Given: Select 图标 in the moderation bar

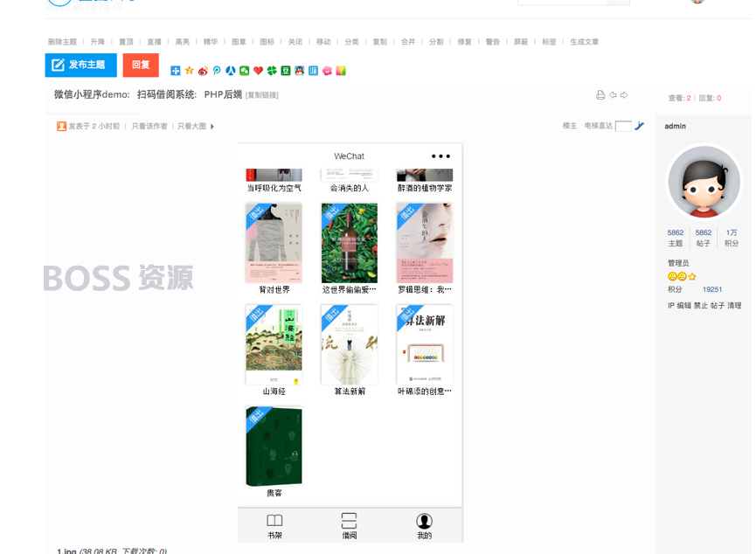Looking at the screenshot, I should coord(267,42).
